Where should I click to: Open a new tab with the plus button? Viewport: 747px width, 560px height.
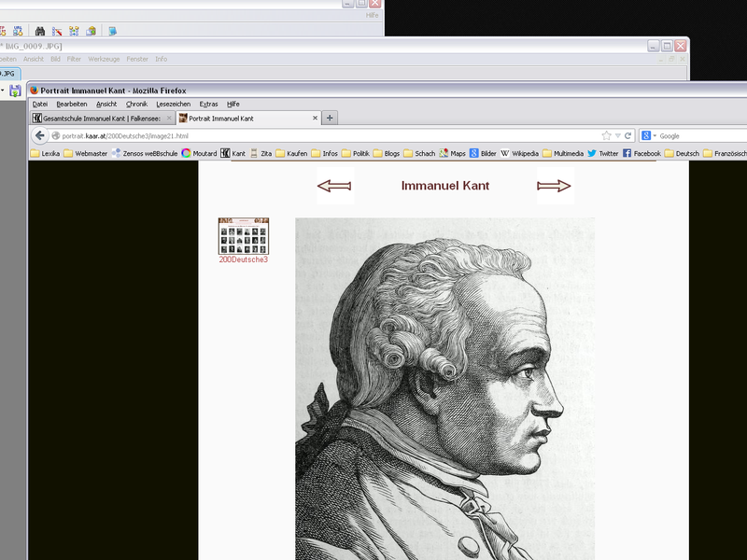click(330, 118)
